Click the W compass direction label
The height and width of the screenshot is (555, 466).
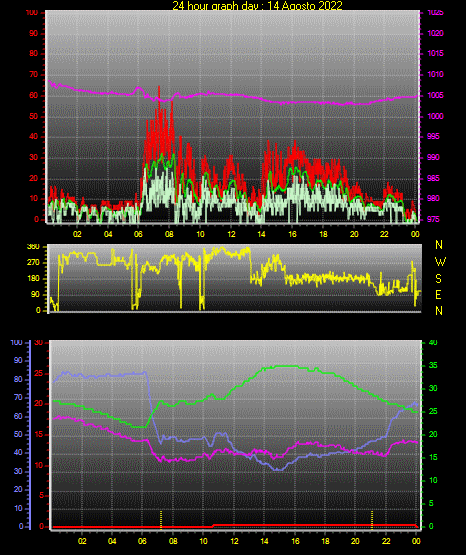tap(440, 262)
